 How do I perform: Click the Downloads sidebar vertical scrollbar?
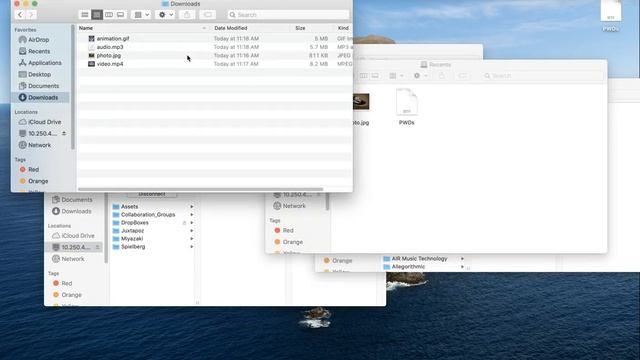(x=73, y=87)
